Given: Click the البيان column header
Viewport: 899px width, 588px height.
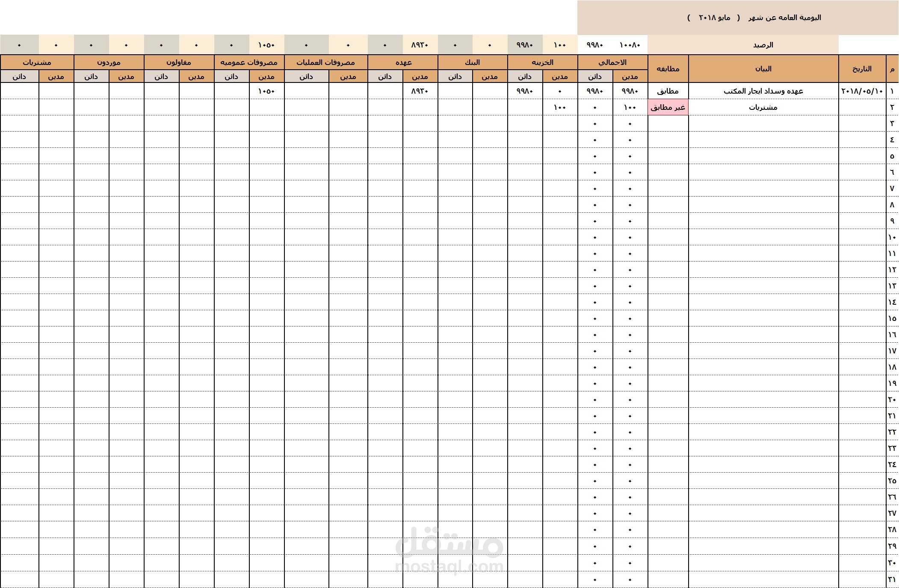Looking at the screenshot, I should coord(763,69).
